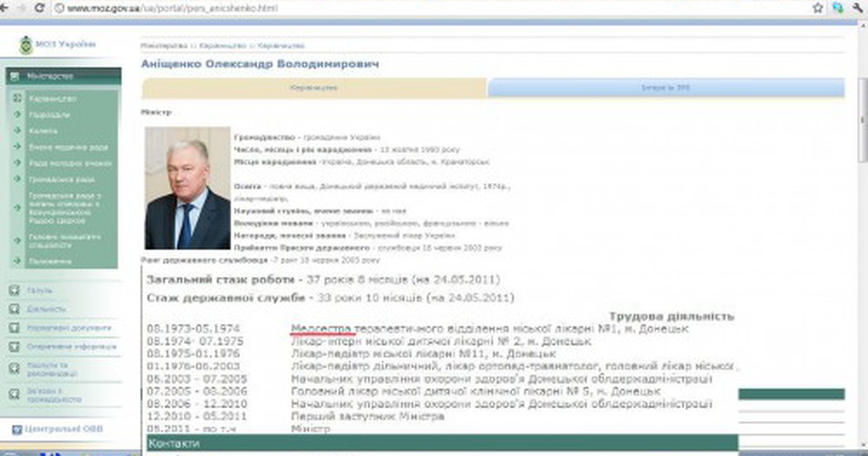Click the browser reload button
The image size is (868, 456).
coord(41,8)
